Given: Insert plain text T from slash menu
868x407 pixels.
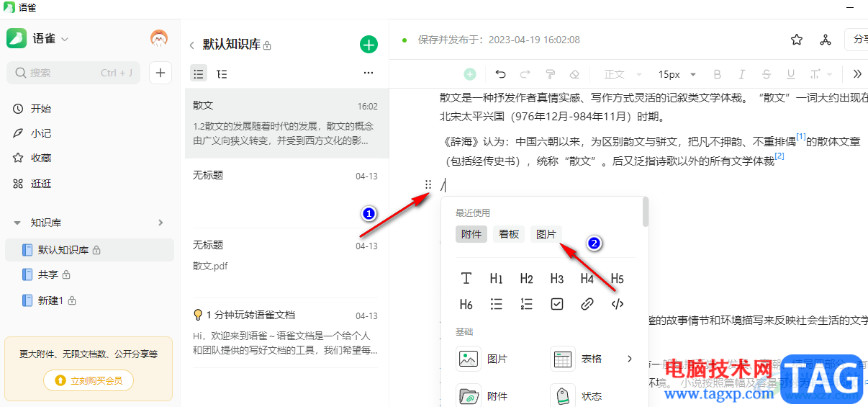Looking at the screenshot, I should (466, 279).
